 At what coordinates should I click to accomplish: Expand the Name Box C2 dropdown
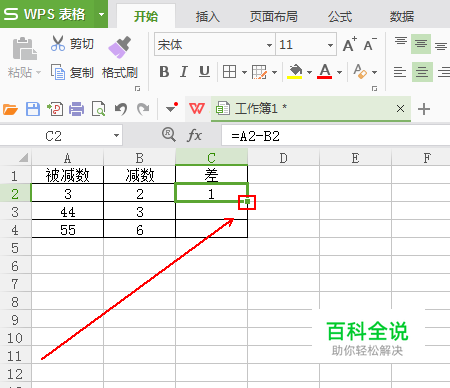click(x=116, y=135)
